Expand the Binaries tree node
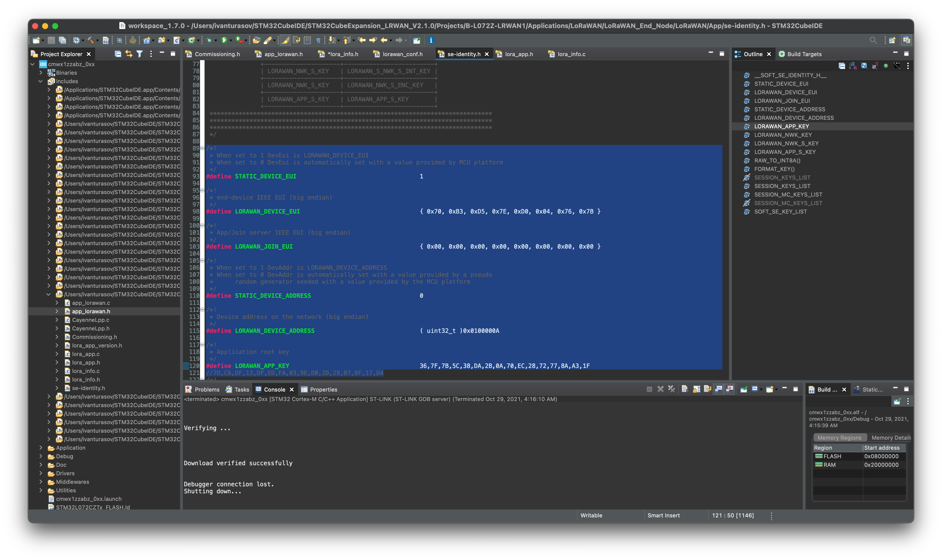942x560 pixels. click(41, 73)
